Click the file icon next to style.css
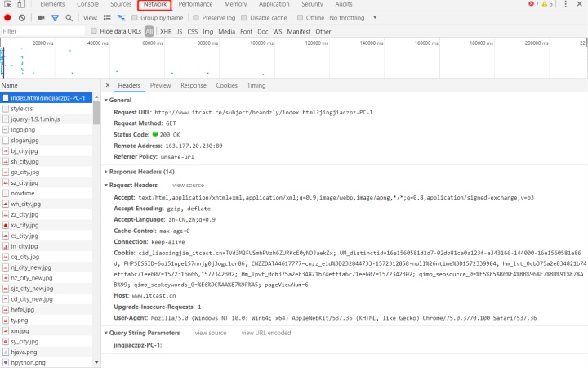 (x=6, y=109)
